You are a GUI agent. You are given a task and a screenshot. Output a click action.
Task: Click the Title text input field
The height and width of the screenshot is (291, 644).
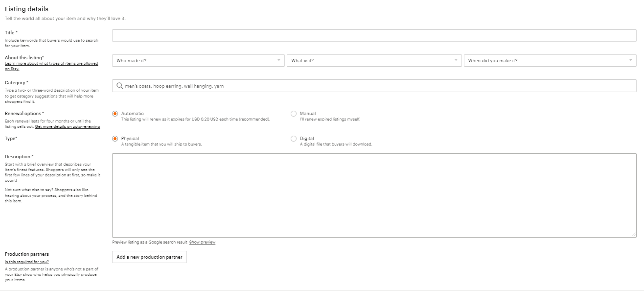click(x=374, y=35)
